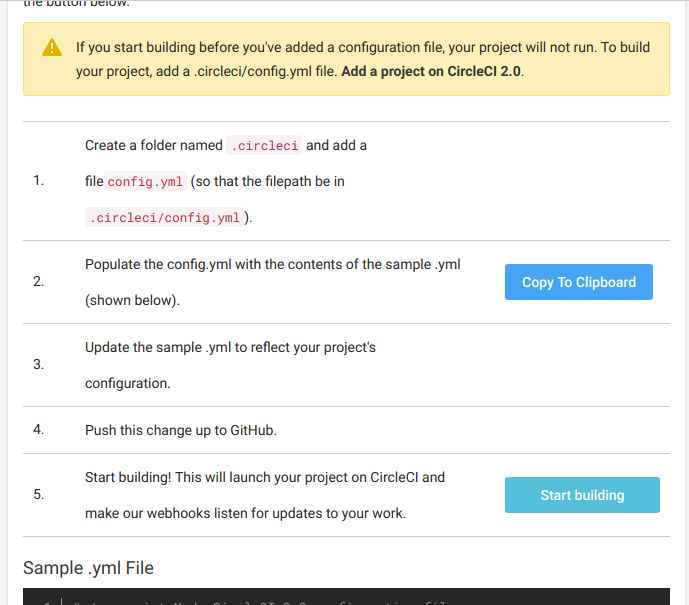Click the Populate the config.yml instruction text

(x=272, y=282)
